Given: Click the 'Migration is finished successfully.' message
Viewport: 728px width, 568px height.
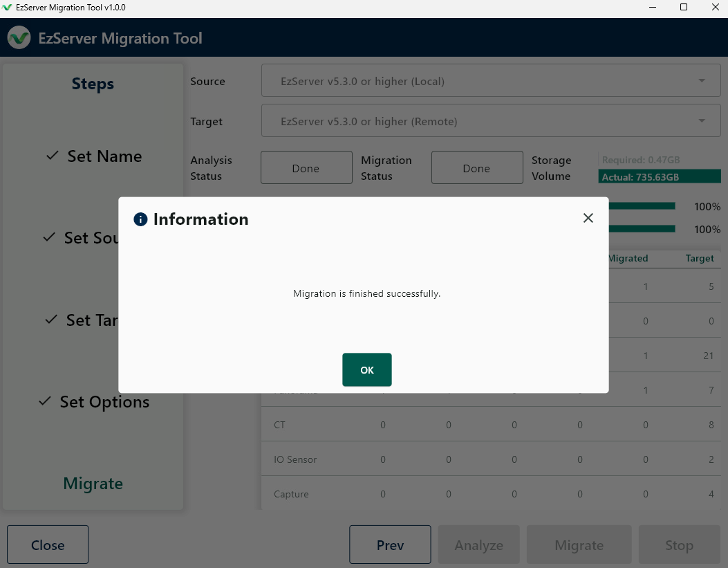Looking at the screenshot, I should point(367,293).
